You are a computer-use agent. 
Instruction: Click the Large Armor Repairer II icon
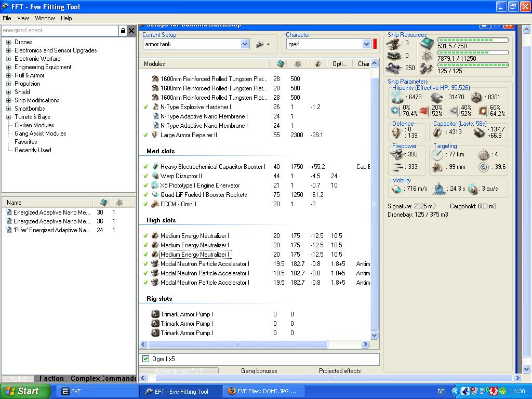tap(155, 135)
